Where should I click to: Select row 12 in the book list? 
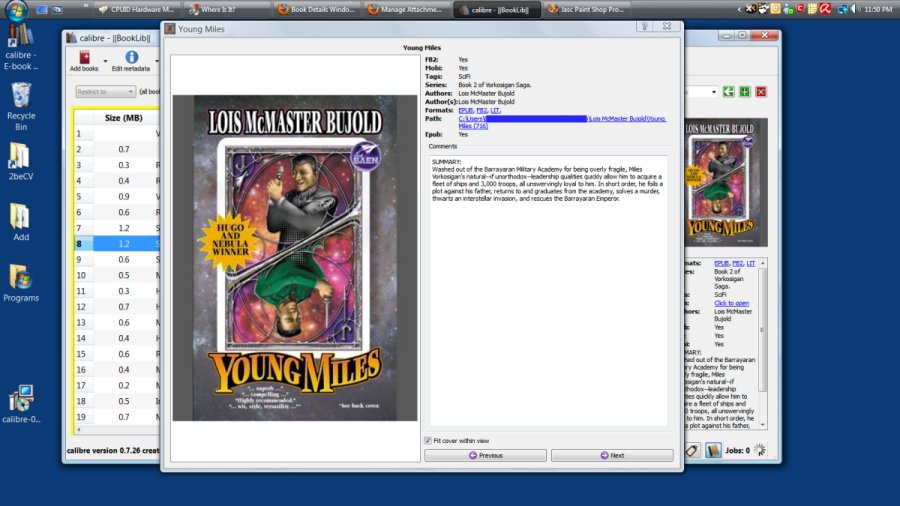coord(117,307)
